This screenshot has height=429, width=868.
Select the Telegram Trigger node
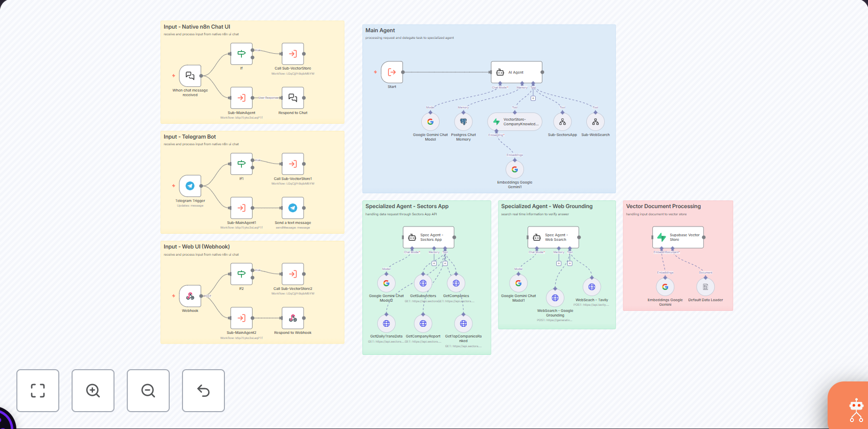(x=190, y=186)
